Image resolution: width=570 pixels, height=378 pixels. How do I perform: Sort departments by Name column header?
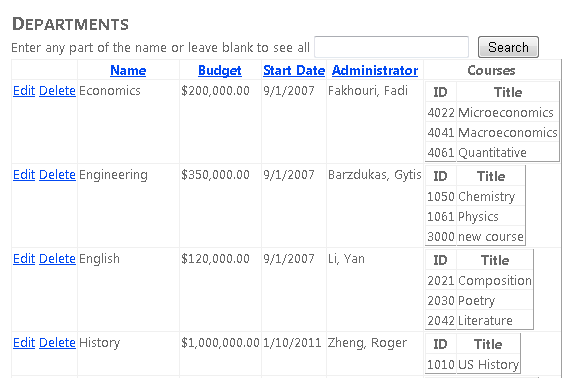[x=128, y=70]
